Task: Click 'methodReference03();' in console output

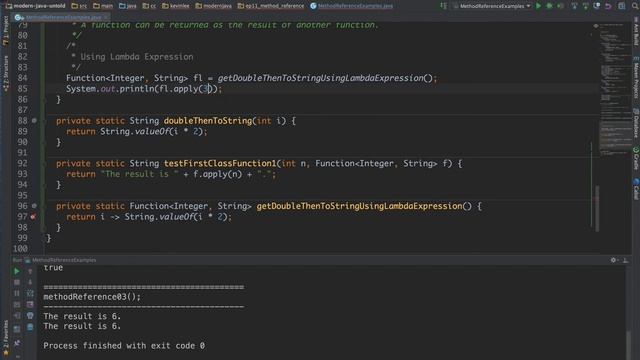Action: click(x=92, y=297)
